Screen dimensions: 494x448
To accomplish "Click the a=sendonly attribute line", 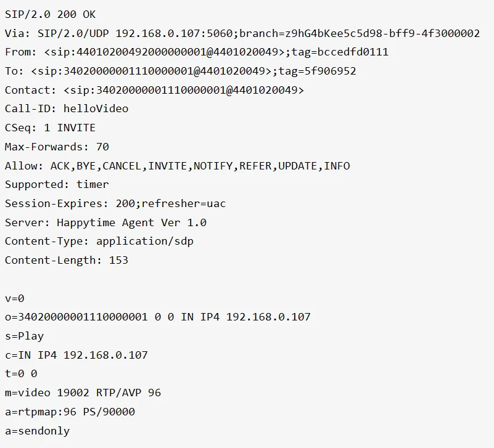I will 37,431.
